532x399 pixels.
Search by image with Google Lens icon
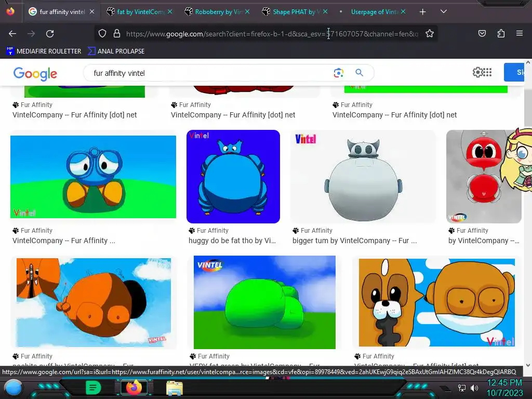point(338,73)
